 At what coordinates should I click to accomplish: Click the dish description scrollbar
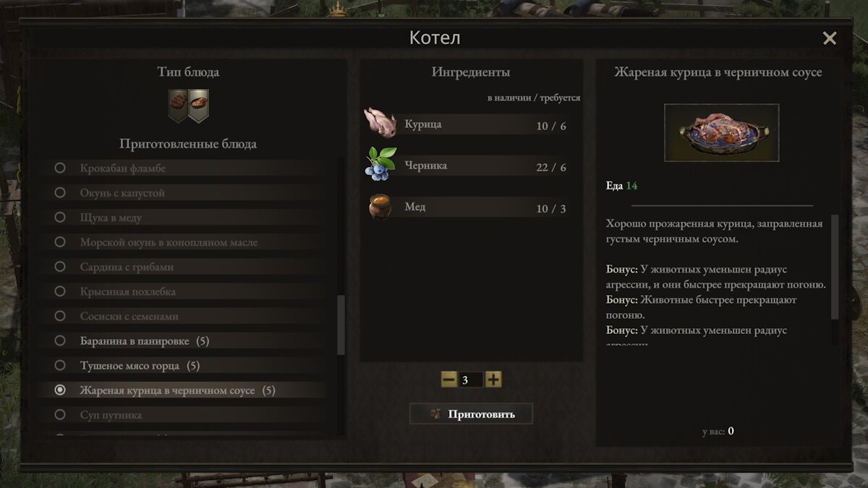pos(835,267)
